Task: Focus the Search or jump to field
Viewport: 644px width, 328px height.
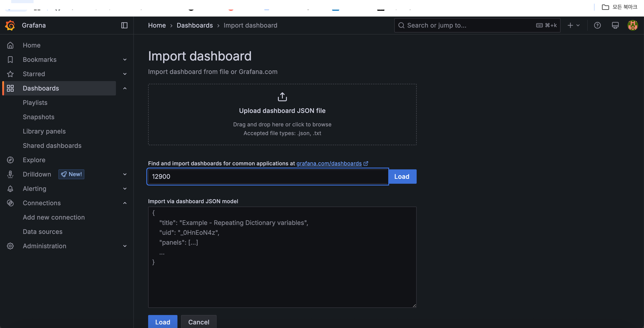Action: tap(470, 25)
